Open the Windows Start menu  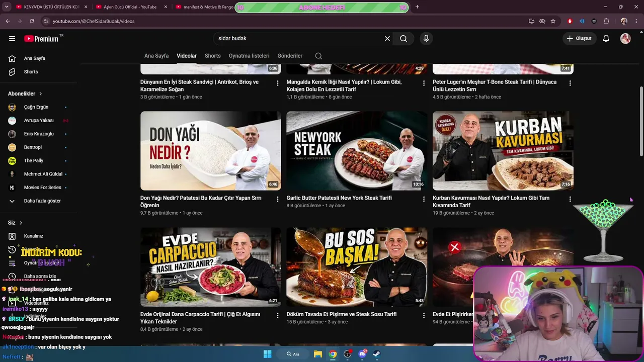(x=267, y=354)
